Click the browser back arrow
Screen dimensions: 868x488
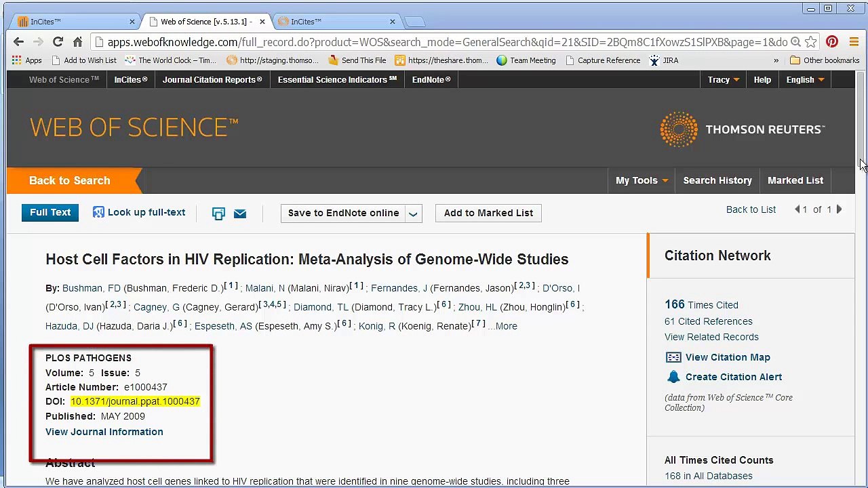(18, 42)
